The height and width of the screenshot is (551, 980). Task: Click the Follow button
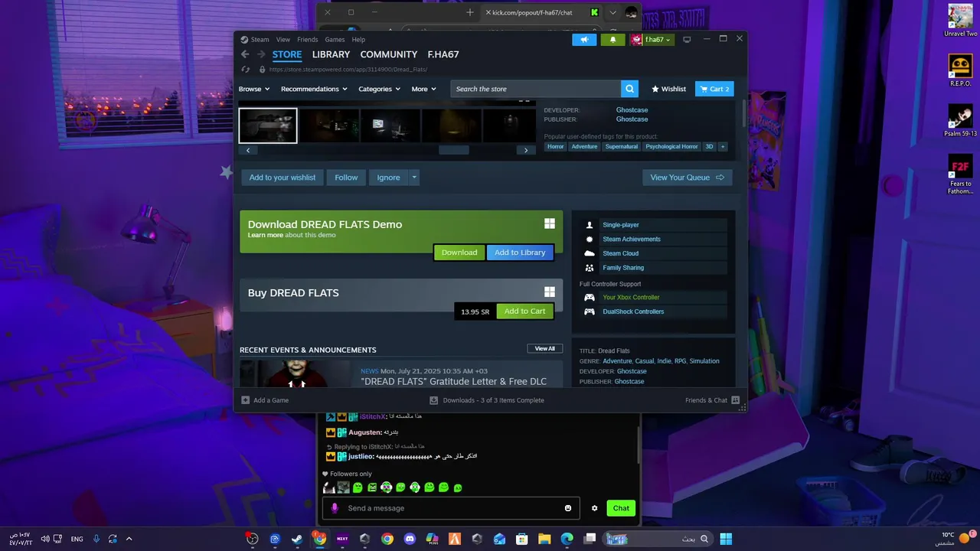346,178
